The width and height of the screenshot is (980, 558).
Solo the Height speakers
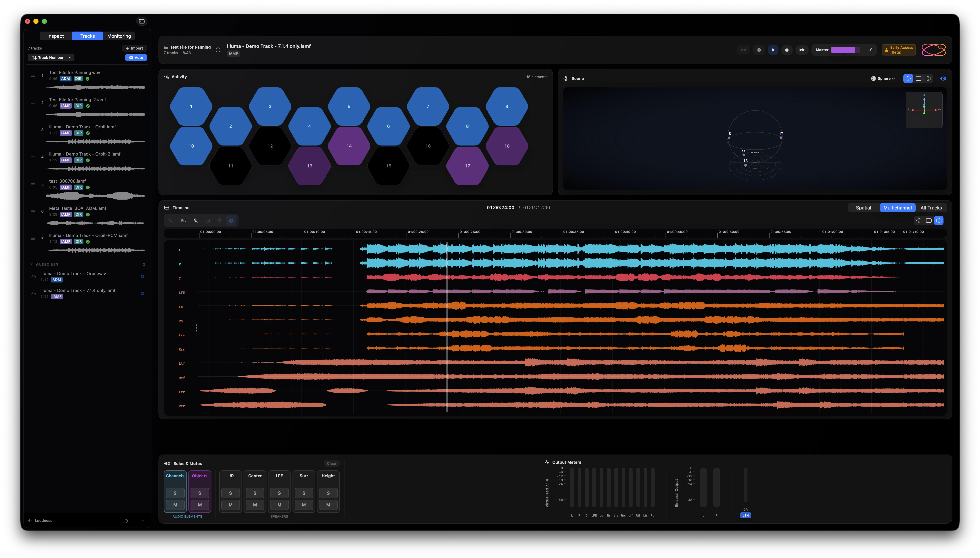tap(328, 493)
